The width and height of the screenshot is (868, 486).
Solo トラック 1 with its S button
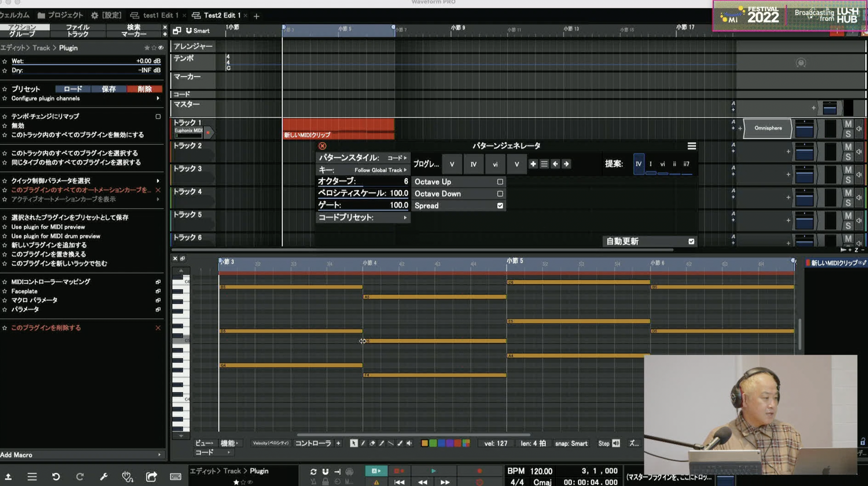click(x=848, y=134)
